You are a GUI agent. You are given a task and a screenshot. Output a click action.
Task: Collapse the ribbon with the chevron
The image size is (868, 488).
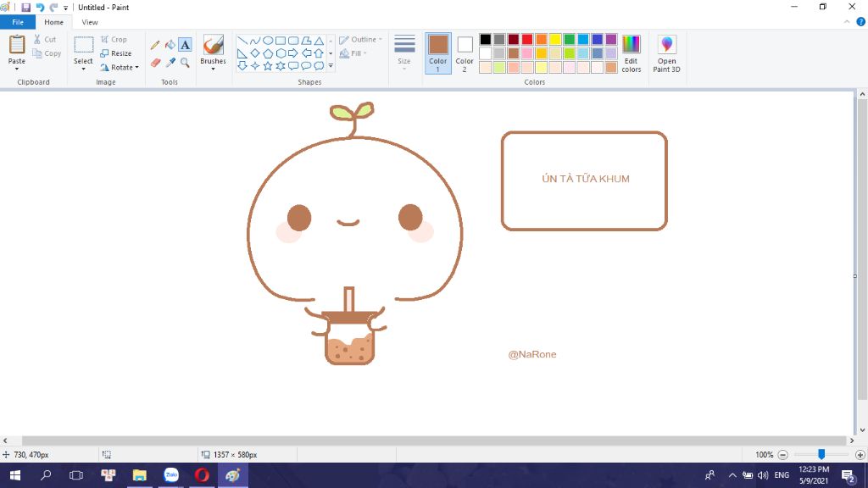(847, 22)
